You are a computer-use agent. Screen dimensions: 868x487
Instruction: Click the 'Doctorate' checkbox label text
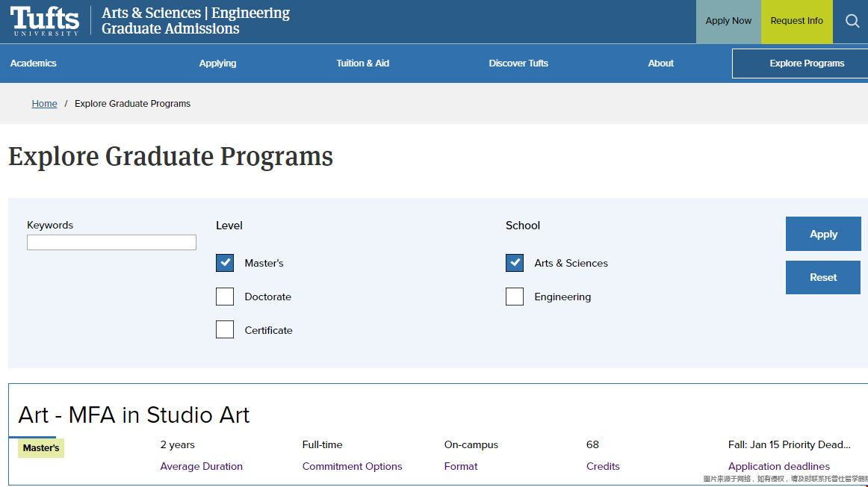(x=268, y=297)
